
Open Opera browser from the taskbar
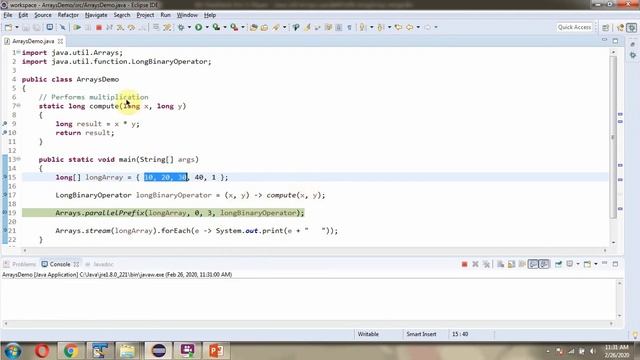[42, 351]
